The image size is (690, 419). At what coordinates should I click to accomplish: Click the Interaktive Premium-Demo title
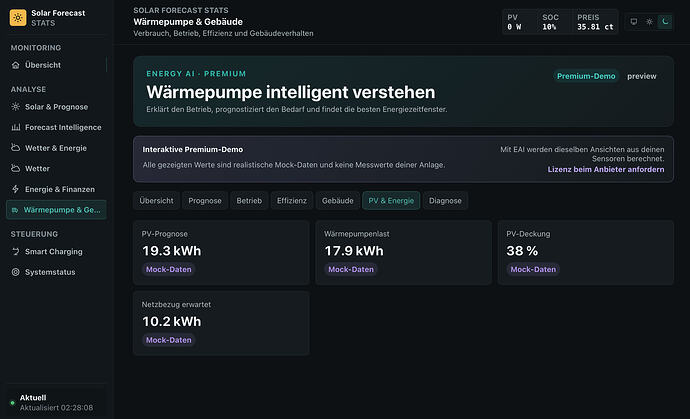coord(193,150)
